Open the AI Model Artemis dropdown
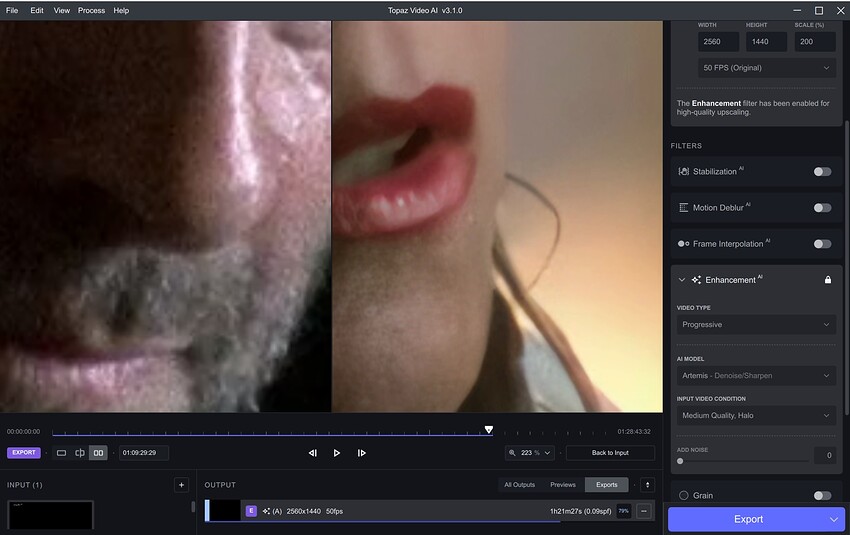 point(756,375)
